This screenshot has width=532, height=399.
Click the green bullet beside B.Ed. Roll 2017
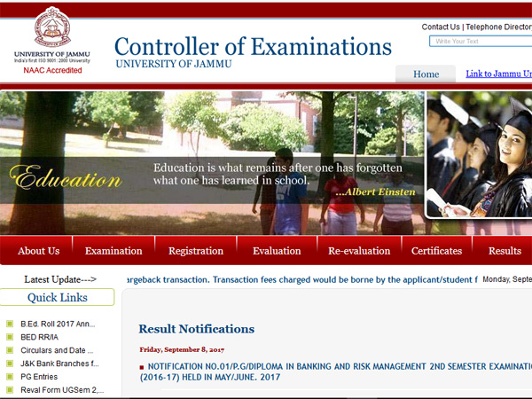click(x=10, y=324)
